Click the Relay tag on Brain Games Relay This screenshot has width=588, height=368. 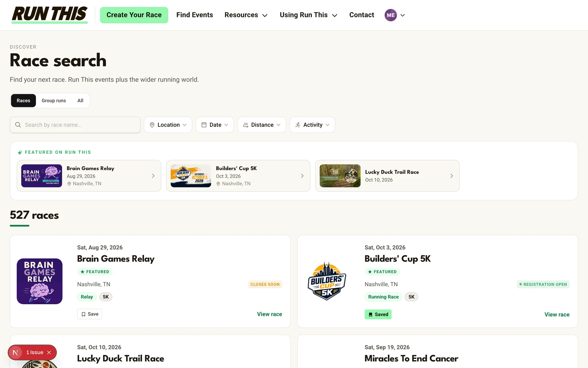pyautogui.click(x=87, y=297)
